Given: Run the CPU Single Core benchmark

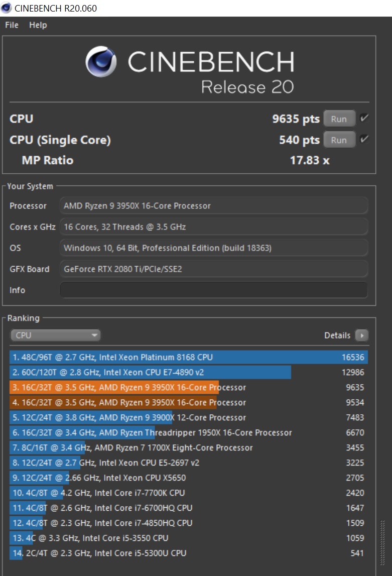Looking at the screenshot, I should coord(339,140).
